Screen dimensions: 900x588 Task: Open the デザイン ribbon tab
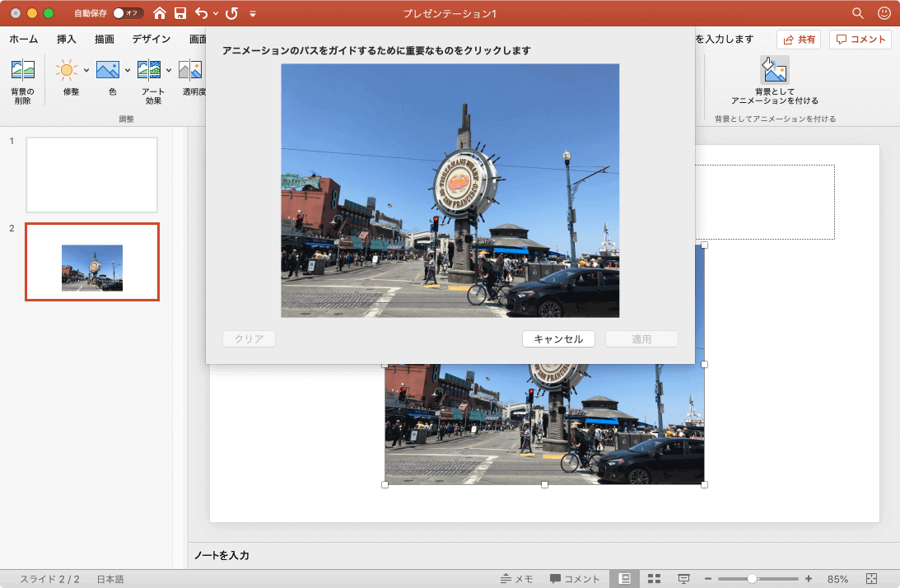pos(151,39)
